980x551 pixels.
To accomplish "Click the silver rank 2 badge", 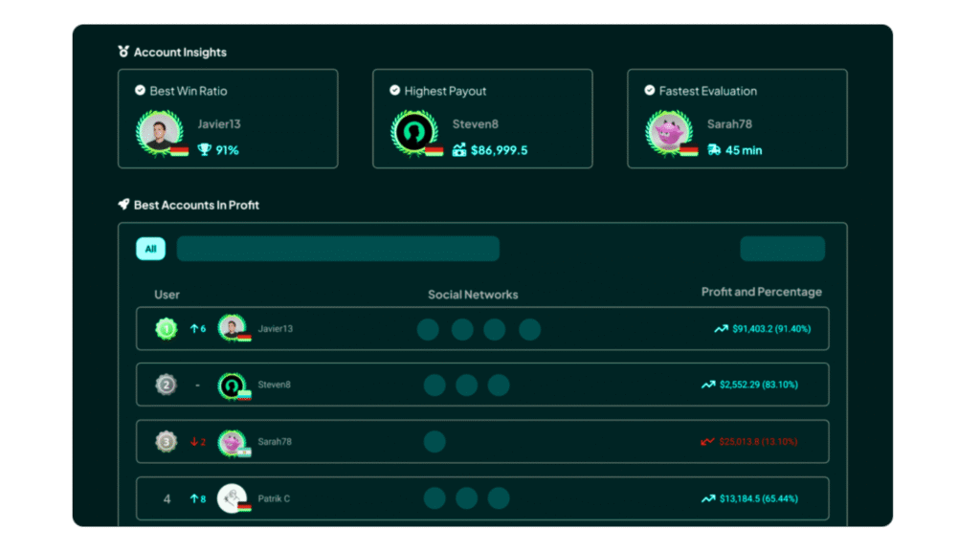I will 167,386.
